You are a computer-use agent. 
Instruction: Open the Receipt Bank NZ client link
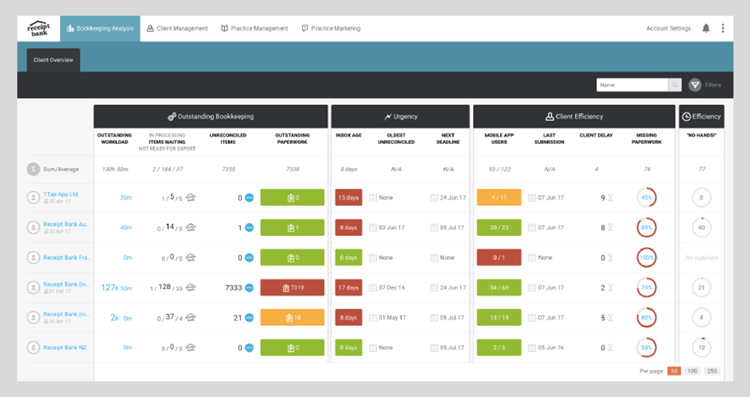tap(65, 348)
